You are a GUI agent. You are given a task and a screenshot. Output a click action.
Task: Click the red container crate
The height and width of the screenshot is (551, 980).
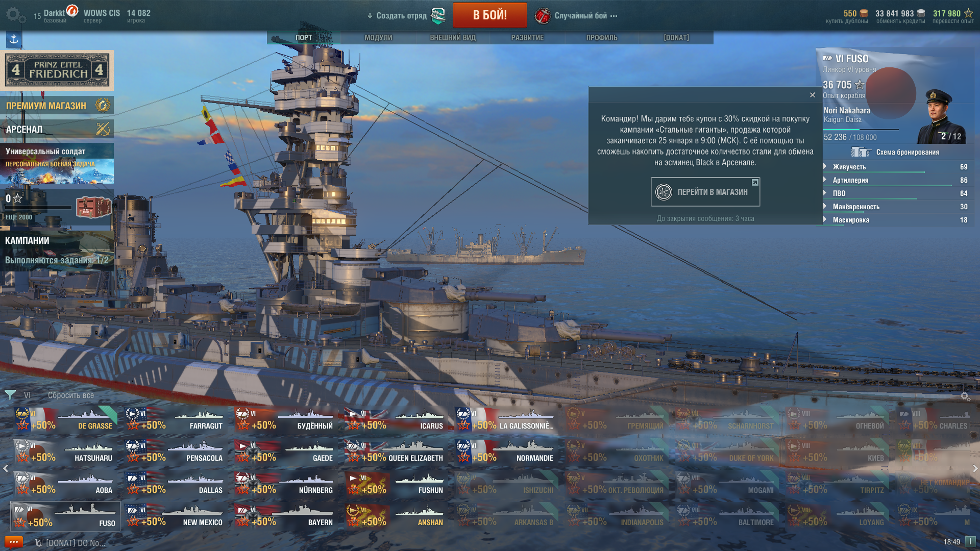pyautogui.click(x=94, y=207)
